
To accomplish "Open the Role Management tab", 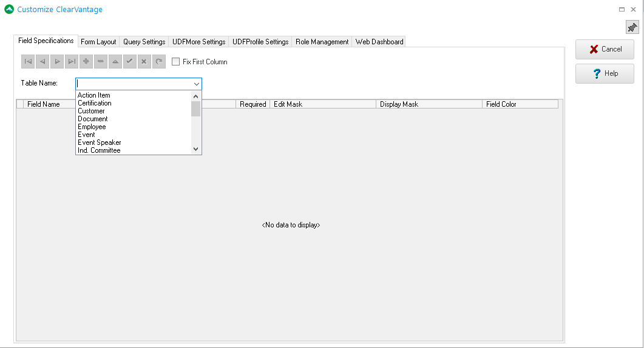I will pyautogui.click(x=322, y=41).
